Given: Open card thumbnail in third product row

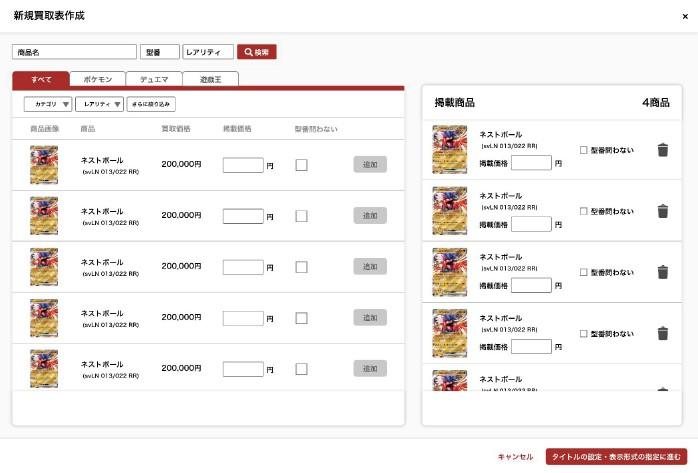Looking at the screenshot, I should click(44, 267).
